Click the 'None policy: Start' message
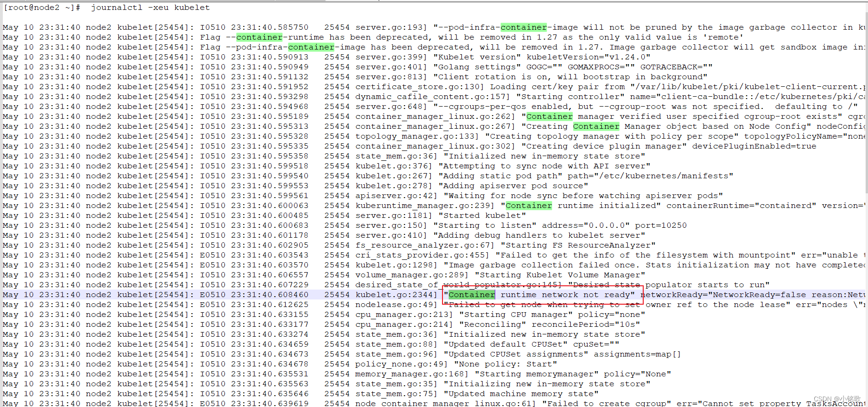Image resolution: width=868 pixels, height=407 pixels. (505, 364)
